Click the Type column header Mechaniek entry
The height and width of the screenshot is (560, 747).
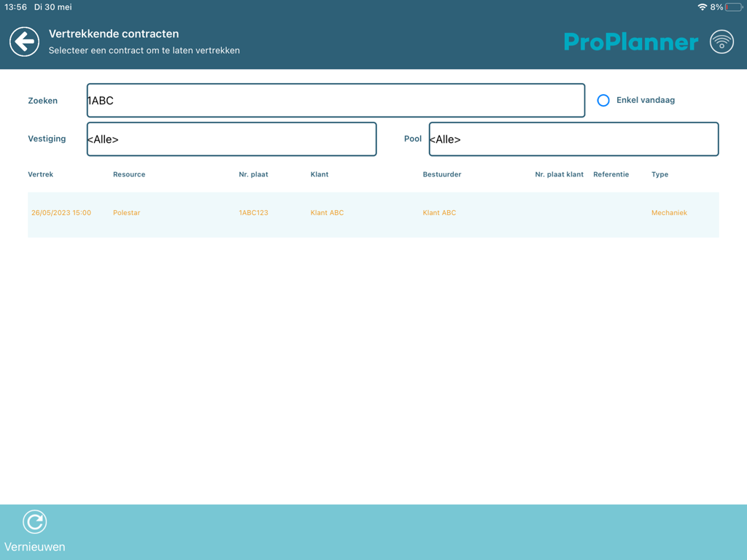(x=669, y=213)
